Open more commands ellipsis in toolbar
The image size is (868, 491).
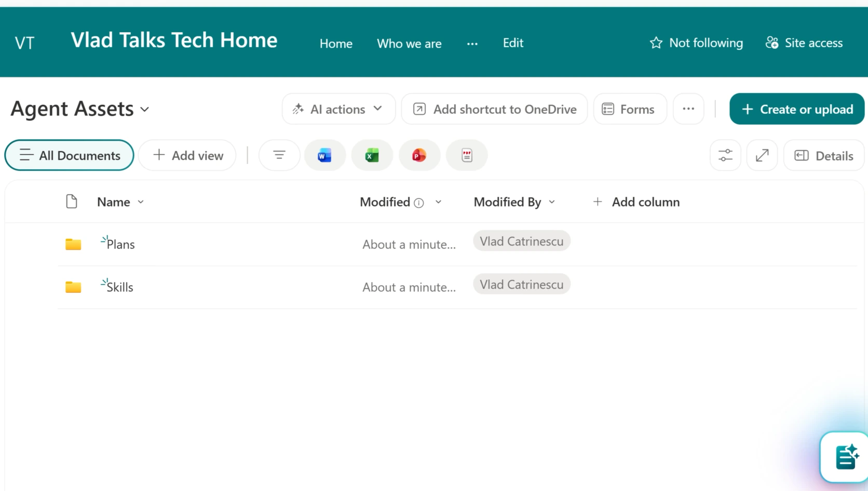pos(688,109)
